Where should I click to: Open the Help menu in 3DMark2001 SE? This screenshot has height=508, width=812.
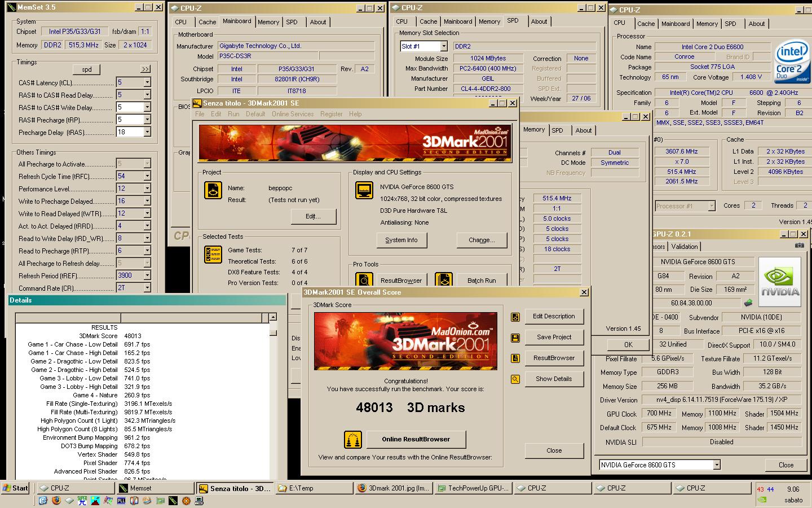coord(355,114)
